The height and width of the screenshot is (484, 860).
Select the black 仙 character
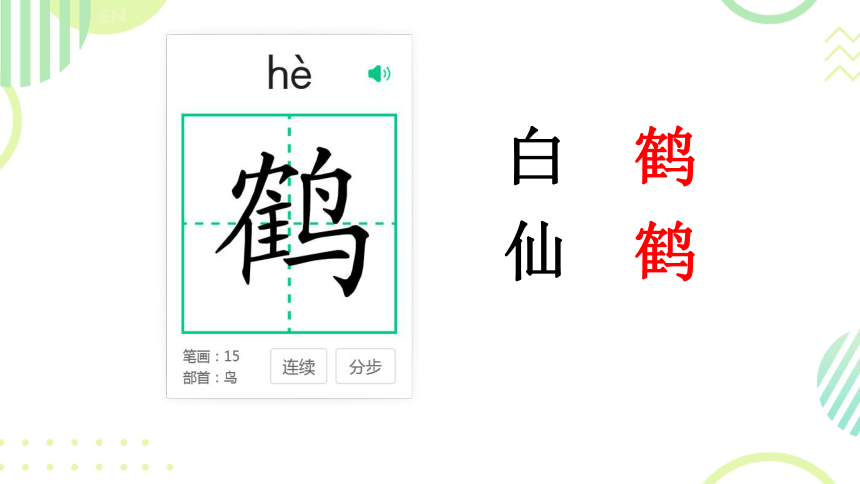(534, 251)
